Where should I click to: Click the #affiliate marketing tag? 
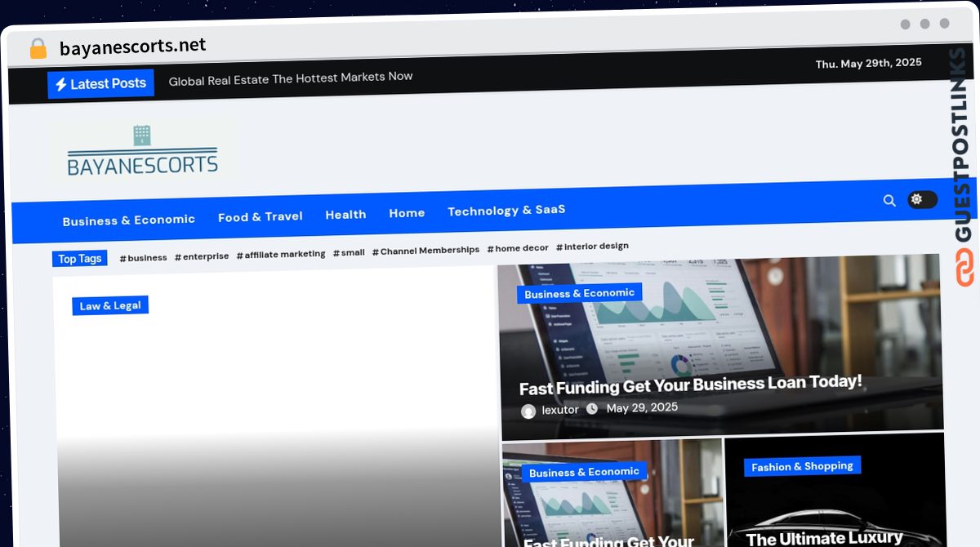tap(281, 255)
